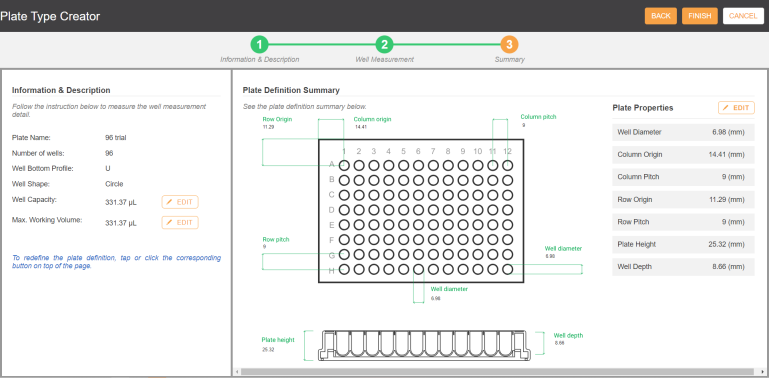Click the Row pitch label in diagram

[276, 240]
